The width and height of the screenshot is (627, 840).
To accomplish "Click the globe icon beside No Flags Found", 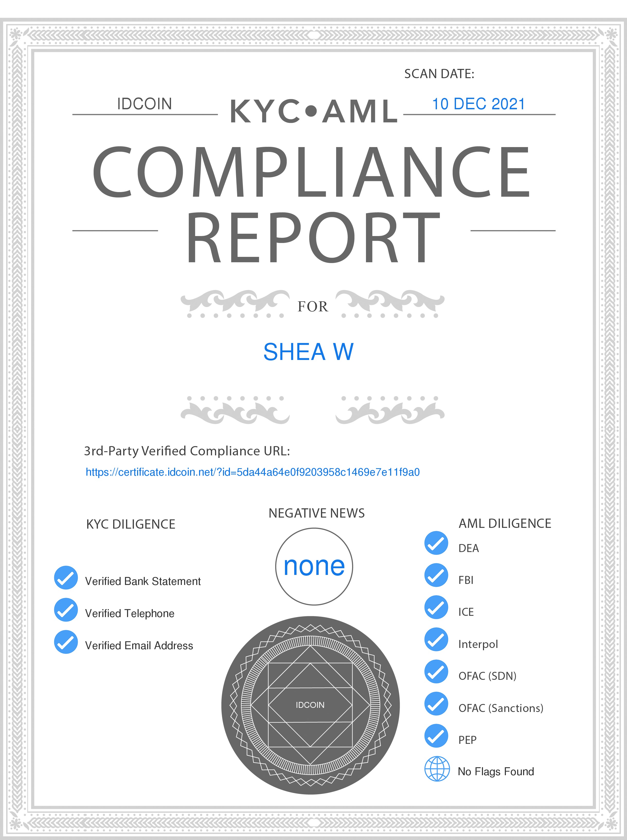I will [x=437, y=769].
